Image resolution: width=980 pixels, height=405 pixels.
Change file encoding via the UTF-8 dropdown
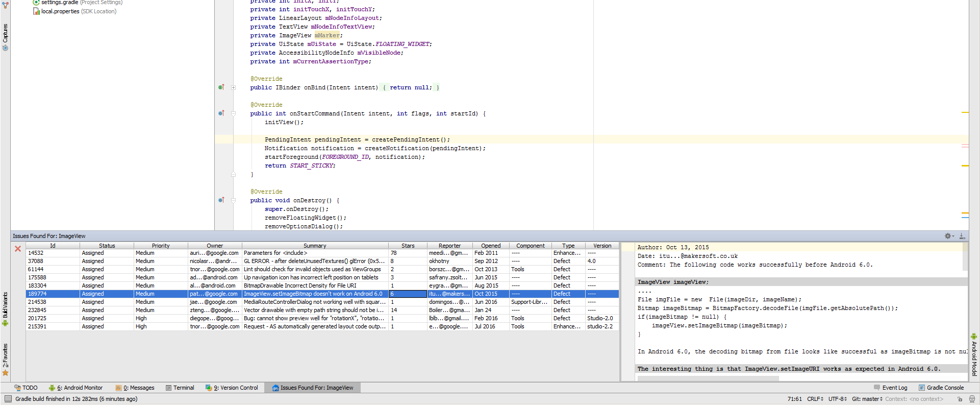(x=838, y=399)
